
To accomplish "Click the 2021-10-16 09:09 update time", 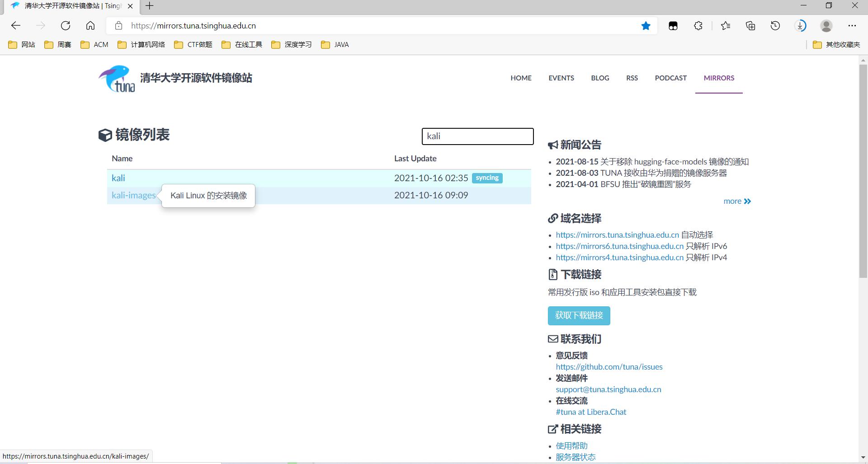I will click(431, 195).
